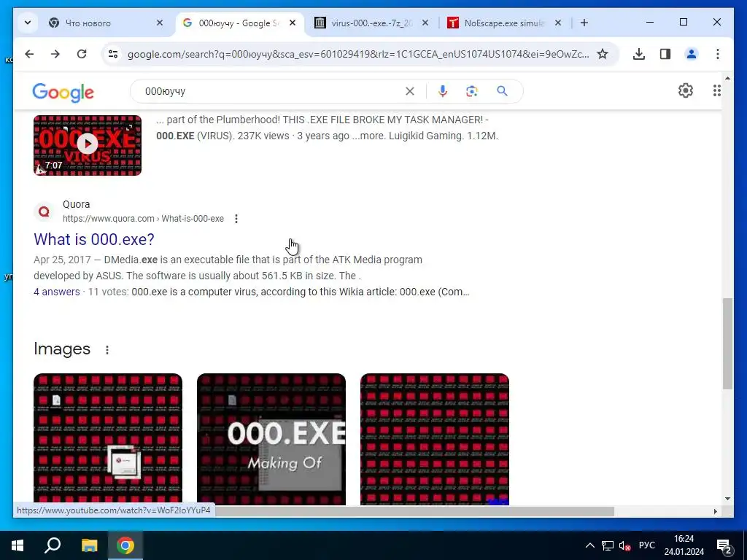Open muted volume tray icon

(x=624, y=545)
